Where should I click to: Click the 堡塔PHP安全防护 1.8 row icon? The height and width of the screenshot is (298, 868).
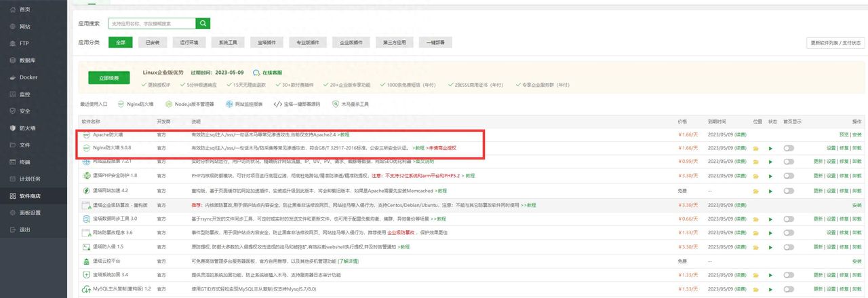pyautogui.click(x=86, y=175)
